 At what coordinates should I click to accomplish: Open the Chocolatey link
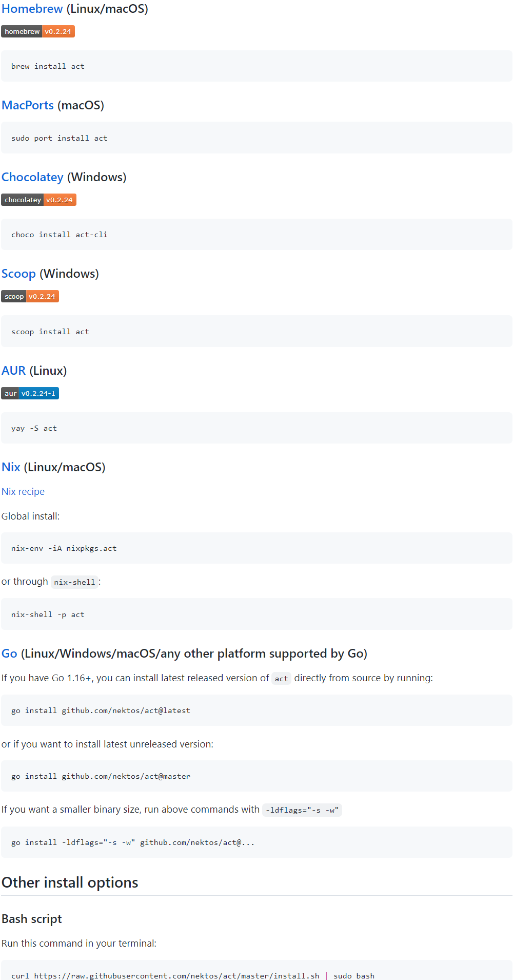32,177
